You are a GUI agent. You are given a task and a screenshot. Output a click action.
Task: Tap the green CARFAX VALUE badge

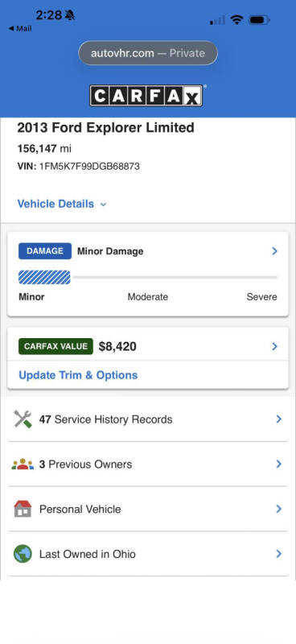(x=55, y=346)
